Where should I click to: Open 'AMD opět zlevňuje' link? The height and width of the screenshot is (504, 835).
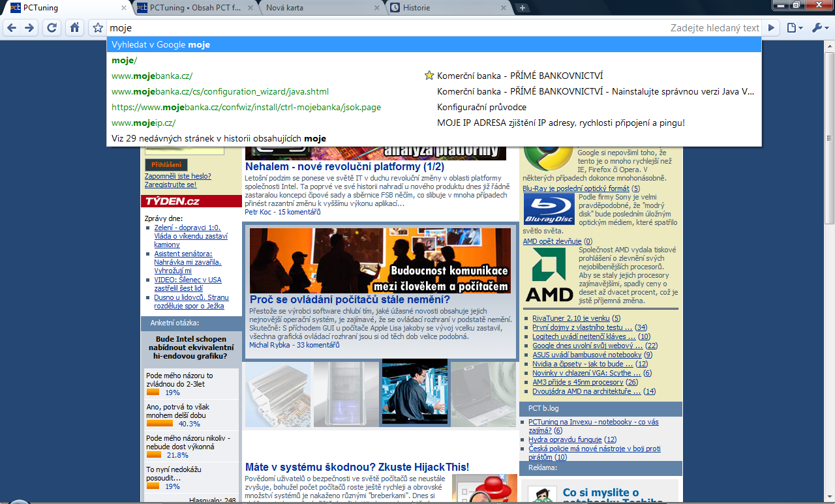(x=552, y=241)
